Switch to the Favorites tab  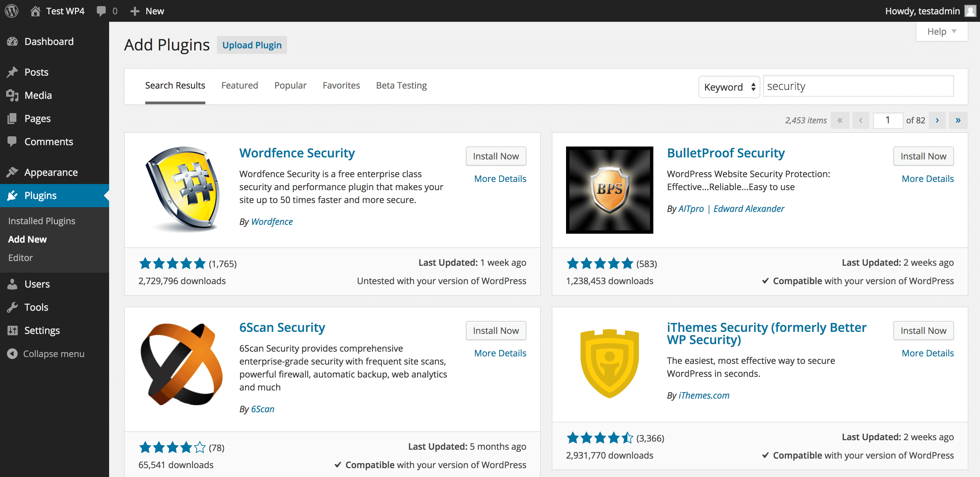[341, 86]
